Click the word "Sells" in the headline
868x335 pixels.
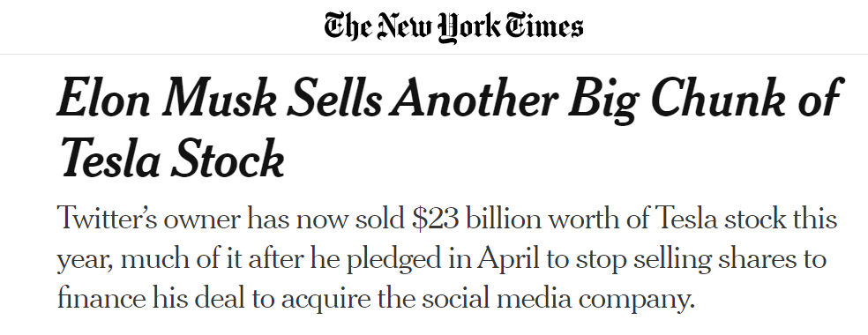333,97
